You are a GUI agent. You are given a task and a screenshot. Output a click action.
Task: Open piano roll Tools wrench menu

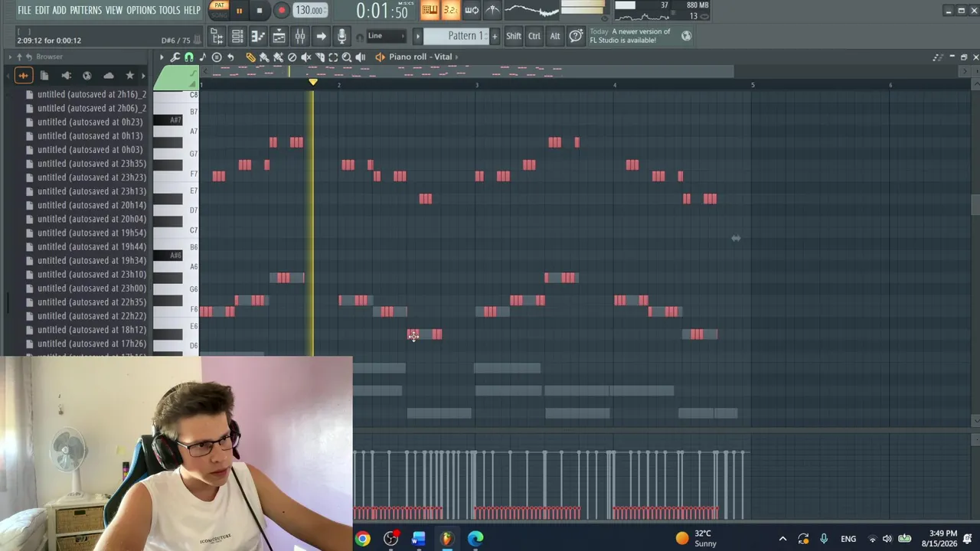(x=175, y=57)
